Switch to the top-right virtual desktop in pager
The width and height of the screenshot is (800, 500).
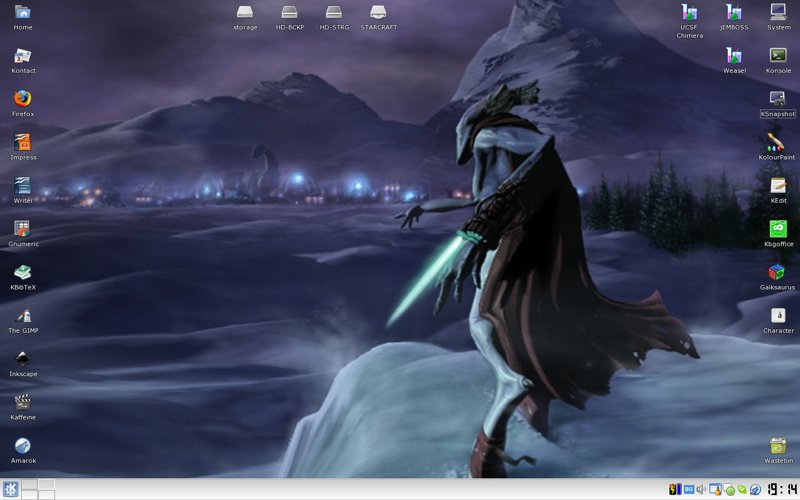(x=46, y=484)
